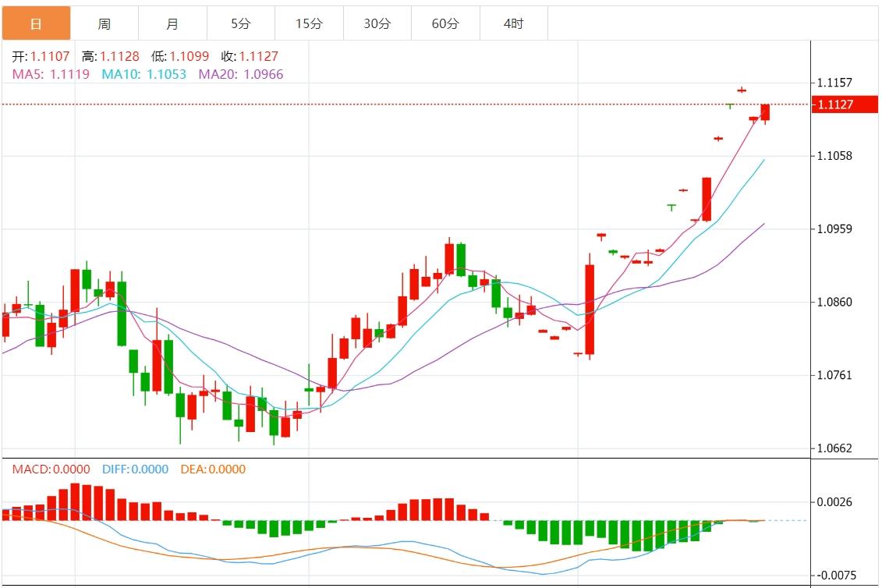Screen dimensions: 882x588
Task: Select the 周 (weekly) timeframe tab
Action: pyautogui.click(x=104, y=24)
